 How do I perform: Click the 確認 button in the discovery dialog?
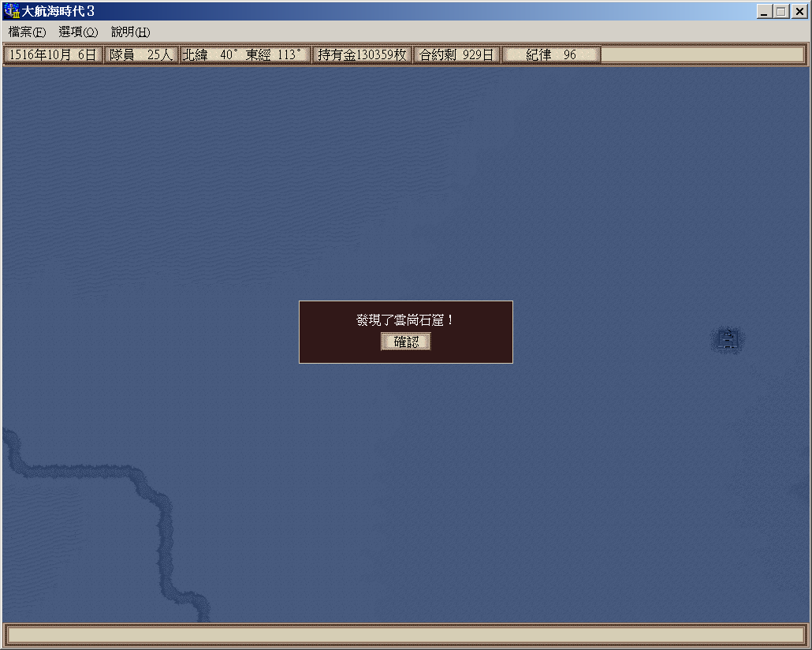click(x=406, y=342)
